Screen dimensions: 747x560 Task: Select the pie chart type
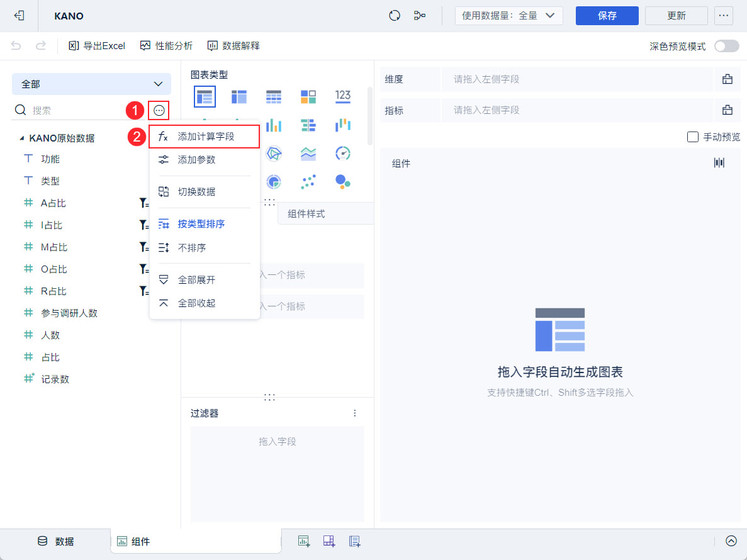[x=274, y=181]
